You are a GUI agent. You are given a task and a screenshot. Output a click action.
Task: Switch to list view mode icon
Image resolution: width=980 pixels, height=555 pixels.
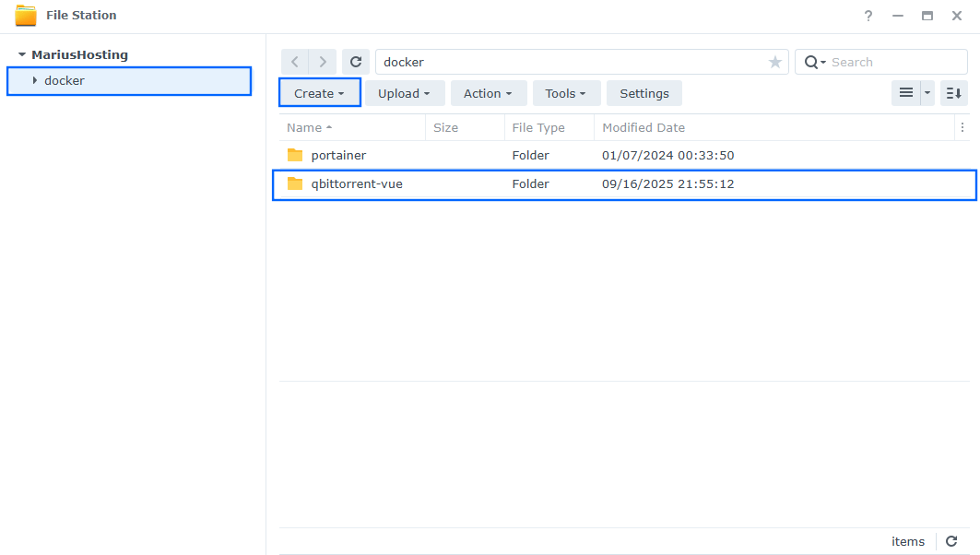tap(905, 93)
